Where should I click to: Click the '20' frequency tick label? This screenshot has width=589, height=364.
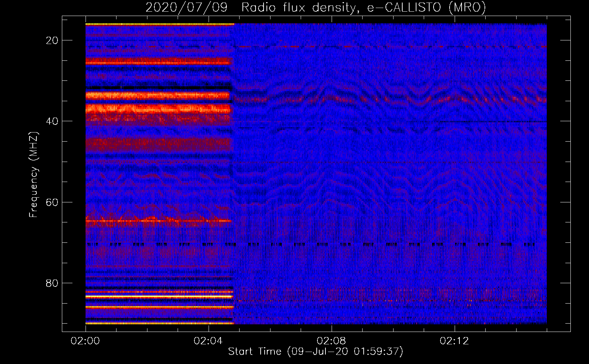(x=52, y=40)
